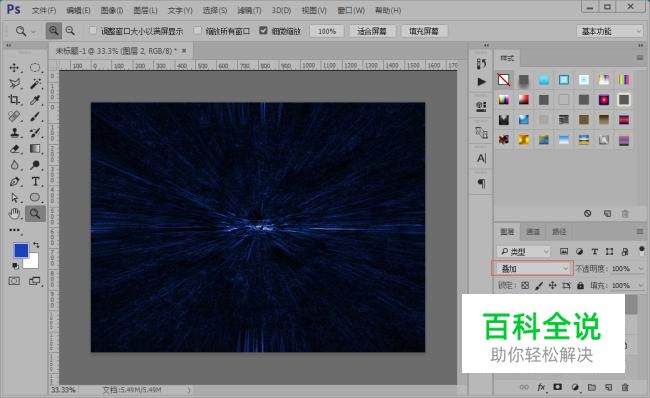Open the Window menu
Viewport: 650px width, 398px height.
[351, 10]
